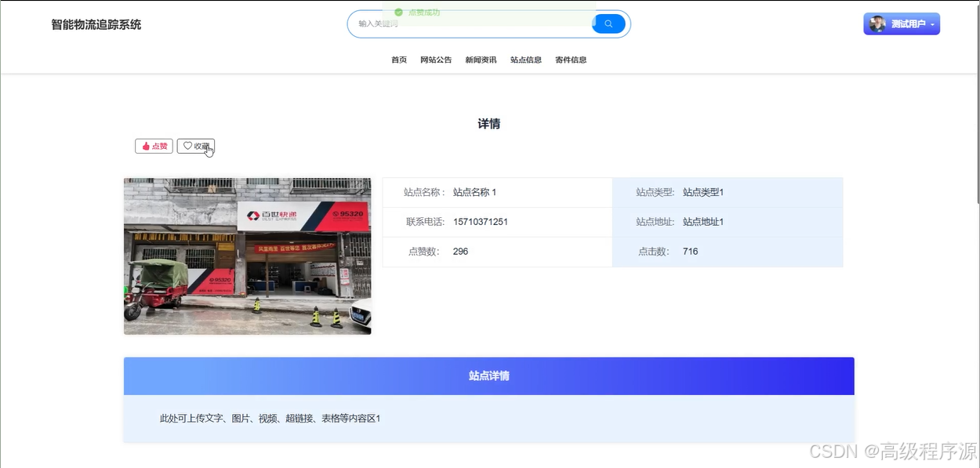Open the 网站公告 nav item
The image size is (980, 468).
coord(436,60)
